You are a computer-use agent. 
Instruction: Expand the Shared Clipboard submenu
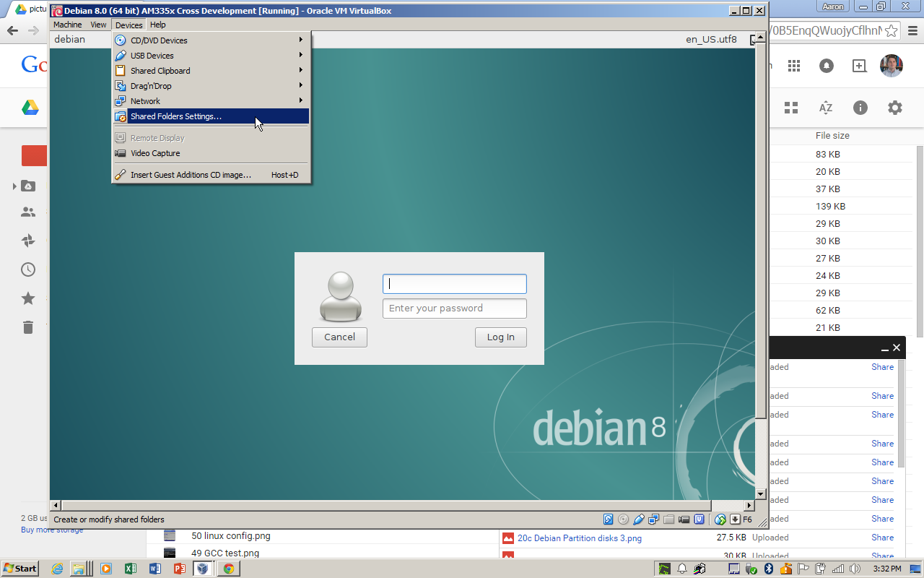(211, 71)
